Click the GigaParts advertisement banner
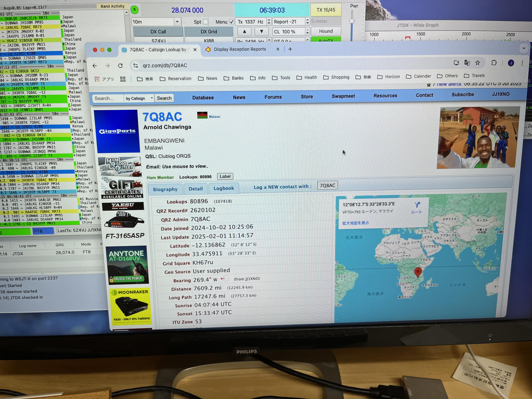Viewport: 532px width, 399px height. [x=117, y=131]
